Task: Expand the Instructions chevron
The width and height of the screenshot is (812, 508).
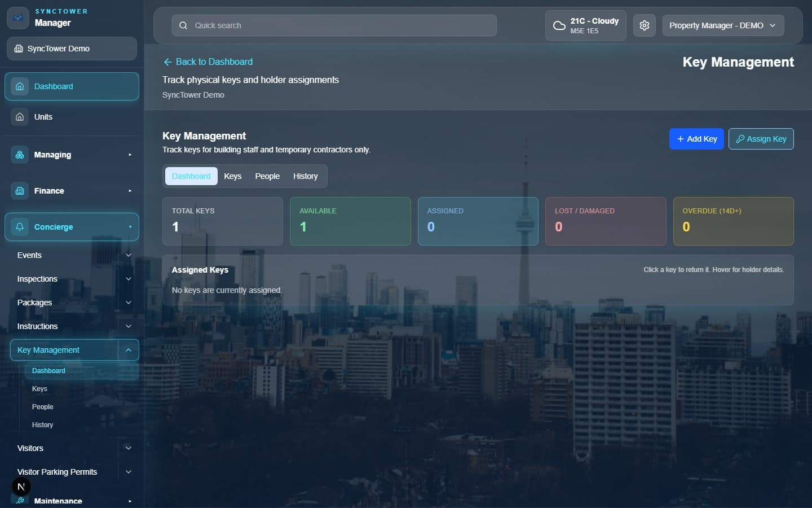Action: (x=129, y=326)
